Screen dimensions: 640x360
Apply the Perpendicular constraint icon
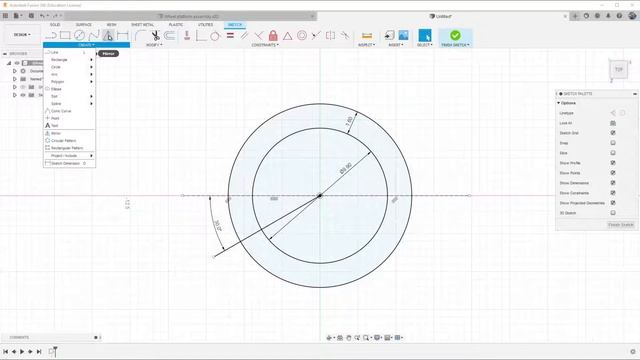[258, 36]
